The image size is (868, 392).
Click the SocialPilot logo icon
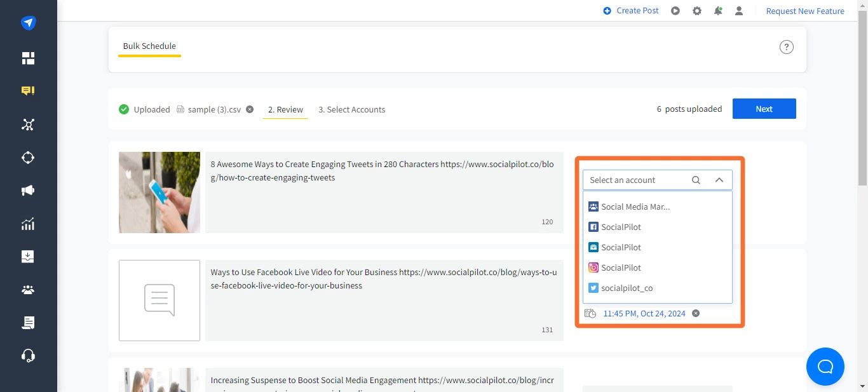point(28,23)
